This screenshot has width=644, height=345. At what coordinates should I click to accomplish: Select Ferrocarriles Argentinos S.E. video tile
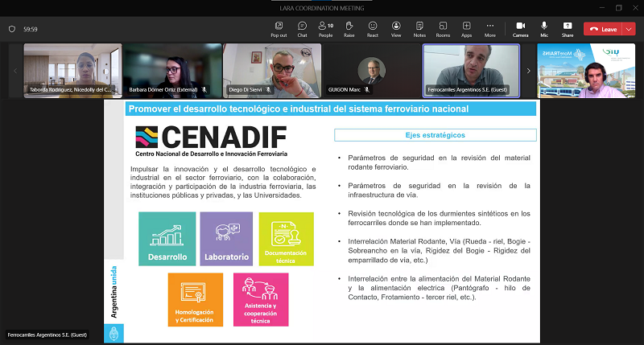point(471,71)
